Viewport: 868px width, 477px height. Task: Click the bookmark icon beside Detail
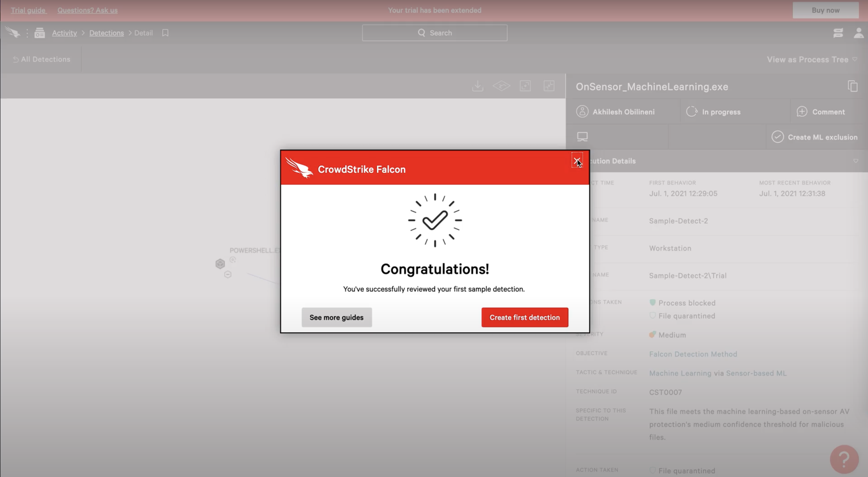(x=165, y=33)
